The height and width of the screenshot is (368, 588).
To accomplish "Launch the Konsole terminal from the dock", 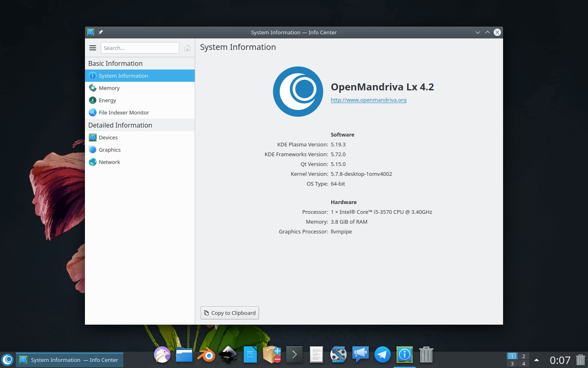I will click(294, 355).
